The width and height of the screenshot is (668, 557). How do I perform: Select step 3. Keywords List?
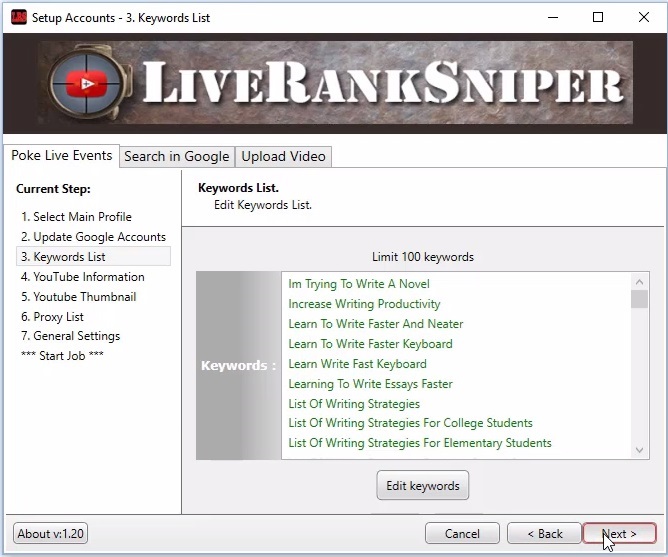[x=93, y=257]
